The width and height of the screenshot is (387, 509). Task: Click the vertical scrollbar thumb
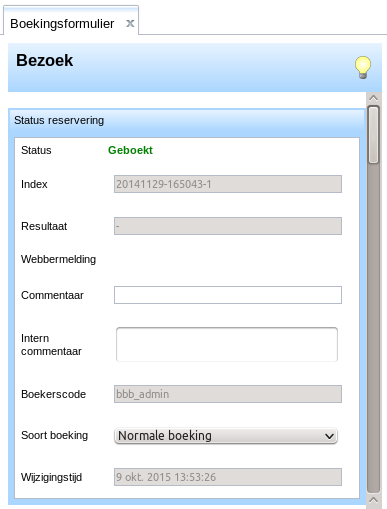coord(373,134)
